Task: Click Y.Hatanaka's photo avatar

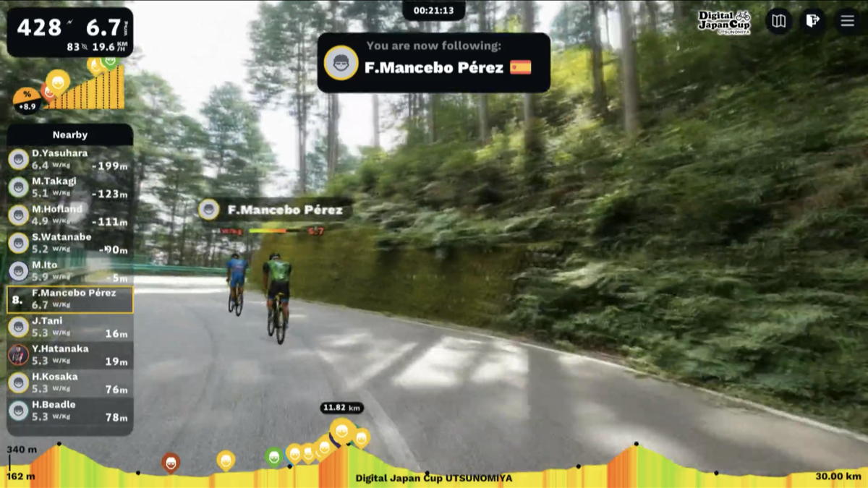Action: point(19,354)
